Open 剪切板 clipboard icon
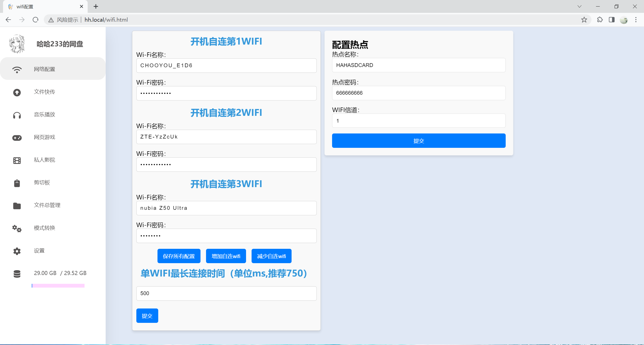This screenshot has width=644, height=345. tap(17, 183)
